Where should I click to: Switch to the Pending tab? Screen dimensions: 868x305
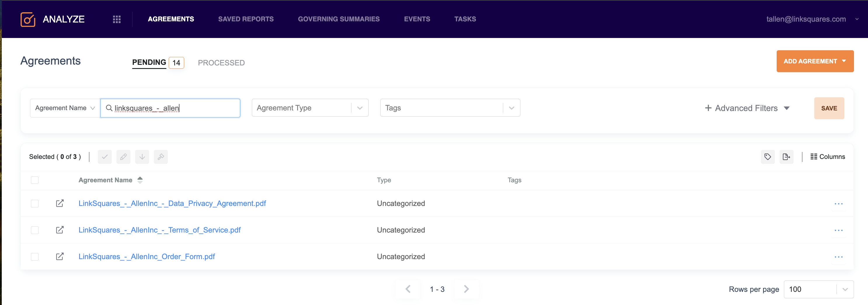click(149, 63)
